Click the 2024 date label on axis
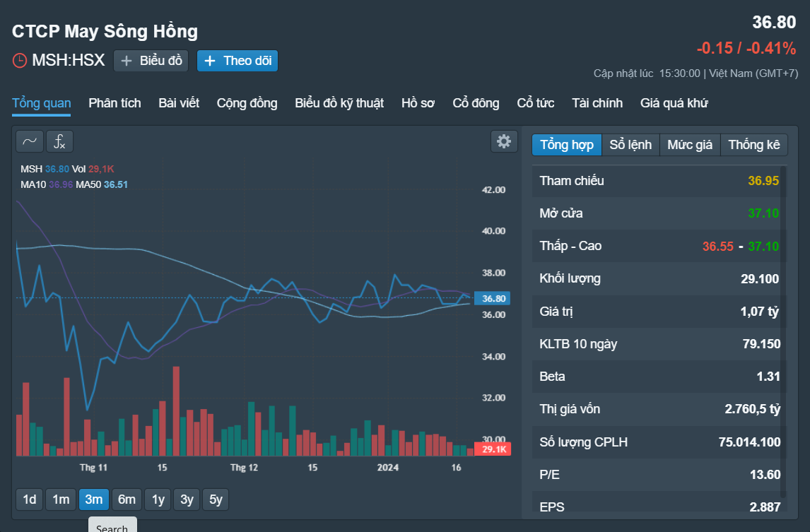 [388, 468]
